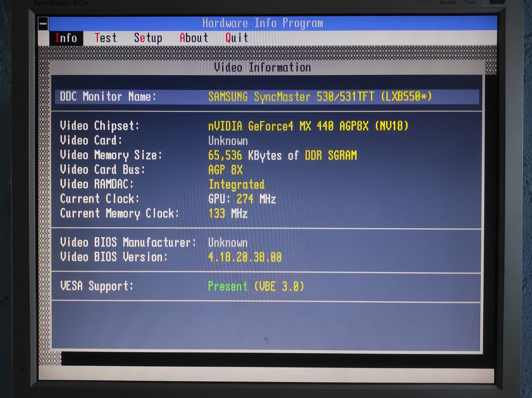Click the Video BIOS Version 4.18.20.38.00 value
Screen dimensions: 532x398
point(245,257)
